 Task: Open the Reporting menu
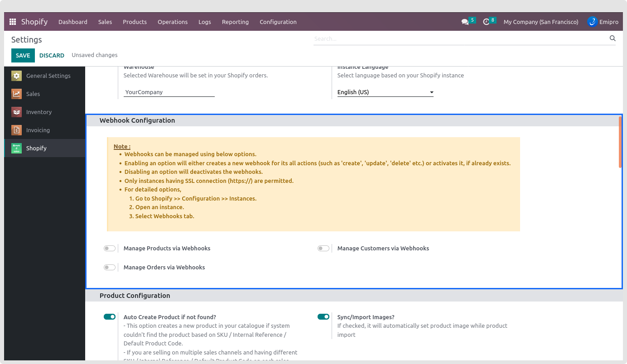click(235, 22)
